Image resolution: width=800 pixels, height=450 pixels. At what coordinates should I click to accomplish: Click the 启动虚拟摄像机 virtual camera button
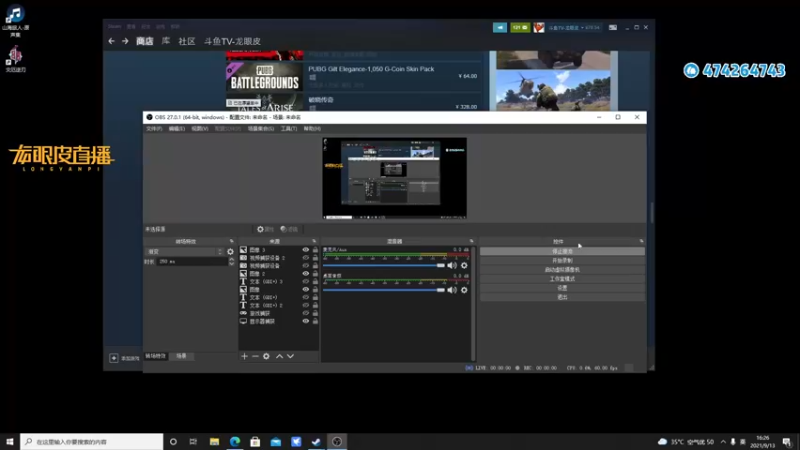pyautogui.click(x=562, y=270)
